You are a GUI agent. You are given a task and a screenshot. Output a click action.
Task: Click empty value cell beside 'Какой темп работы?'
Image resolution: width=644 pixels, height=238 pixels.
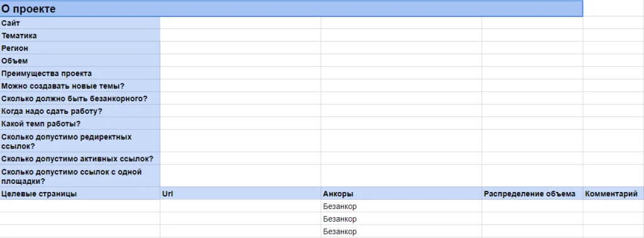[241, 123]
